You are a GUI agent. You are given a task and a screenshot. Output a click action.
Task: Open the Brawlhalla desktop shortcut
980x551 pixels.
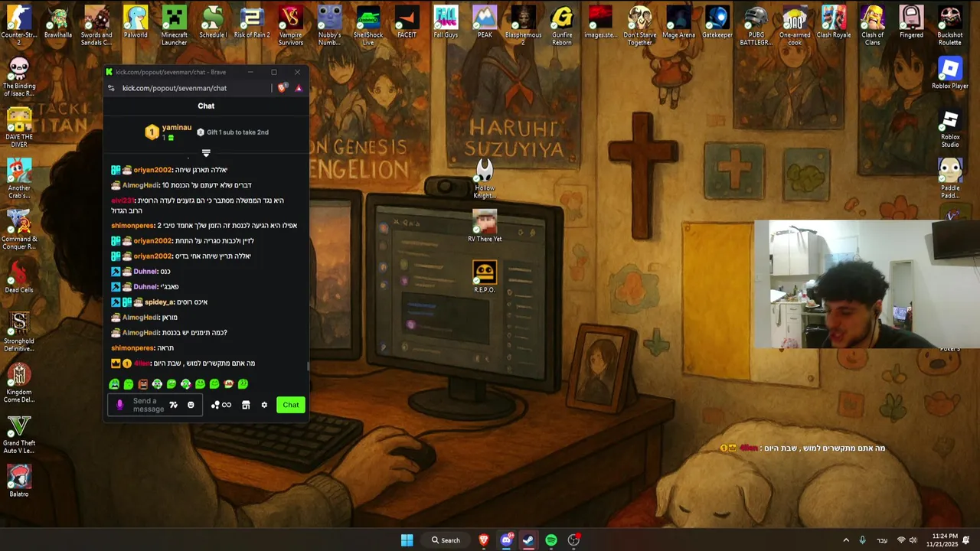[58, 22]
